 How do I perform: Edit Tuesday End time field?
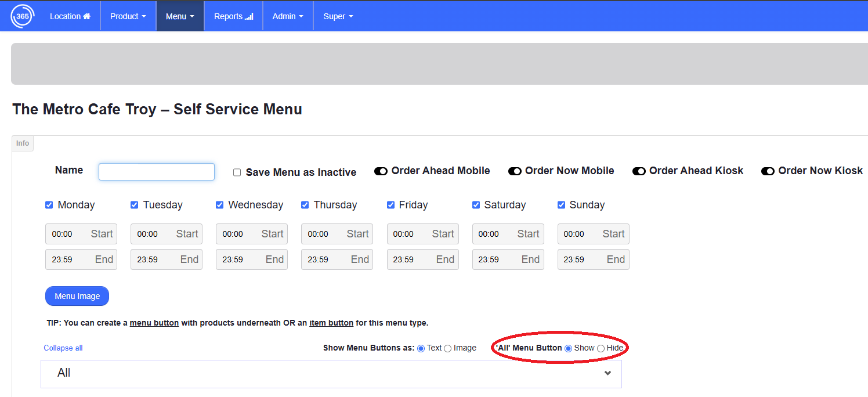[167, 259]
